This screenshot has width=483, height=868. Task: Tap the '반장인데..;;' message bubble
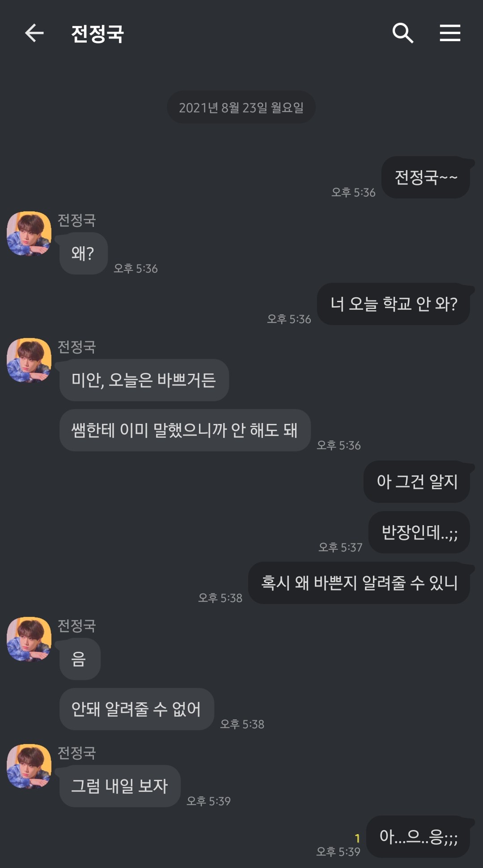point(419,532)
